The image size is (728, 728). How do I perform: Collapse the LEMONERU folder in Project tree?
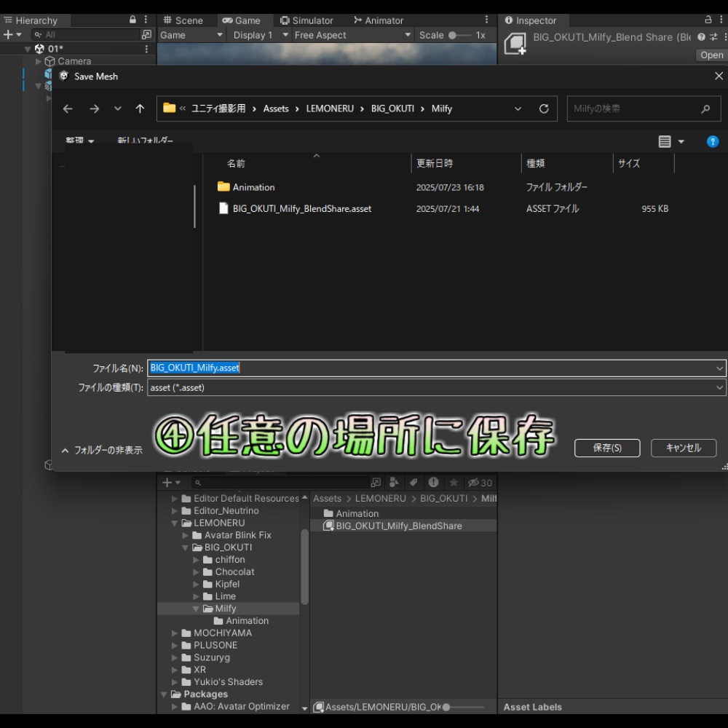[x=175, y=523]
